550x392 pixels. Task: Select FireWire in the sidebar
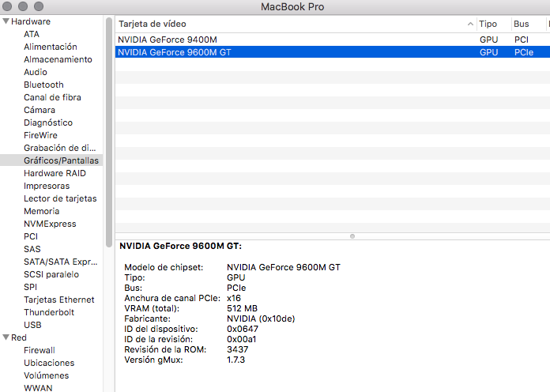tap(40, 135)
